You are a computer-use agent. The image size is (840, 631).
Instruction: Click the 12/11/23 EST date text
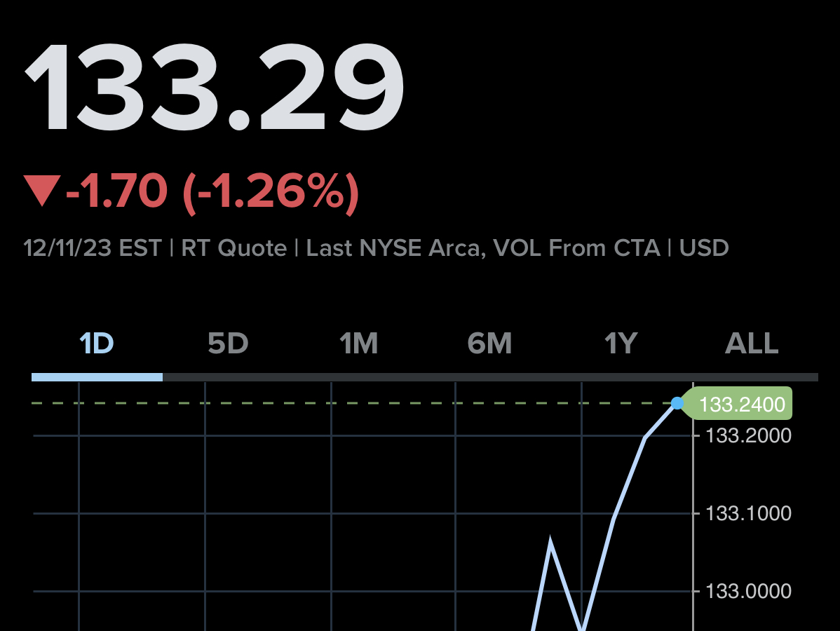(x=93, y=248)
